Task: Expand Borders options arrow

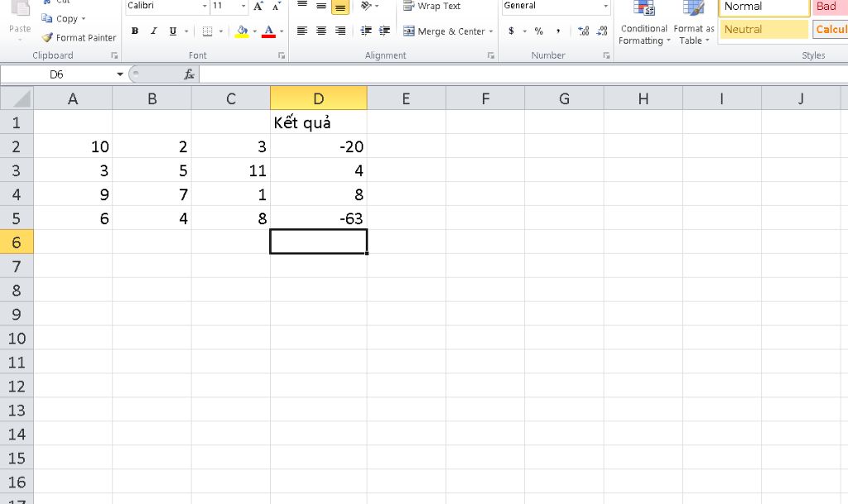Action: [220, 31]
